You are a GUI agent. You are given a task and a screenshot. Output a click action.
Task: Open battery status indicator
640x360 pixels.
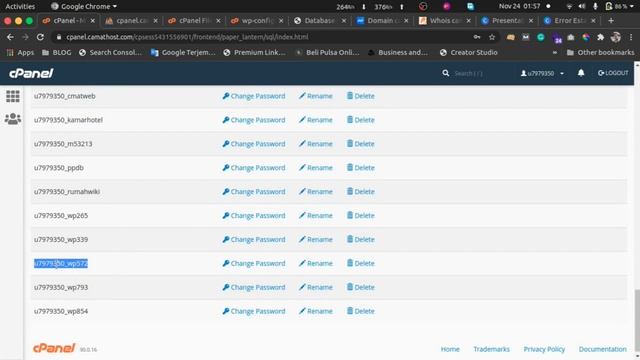(x=616, y=6)
